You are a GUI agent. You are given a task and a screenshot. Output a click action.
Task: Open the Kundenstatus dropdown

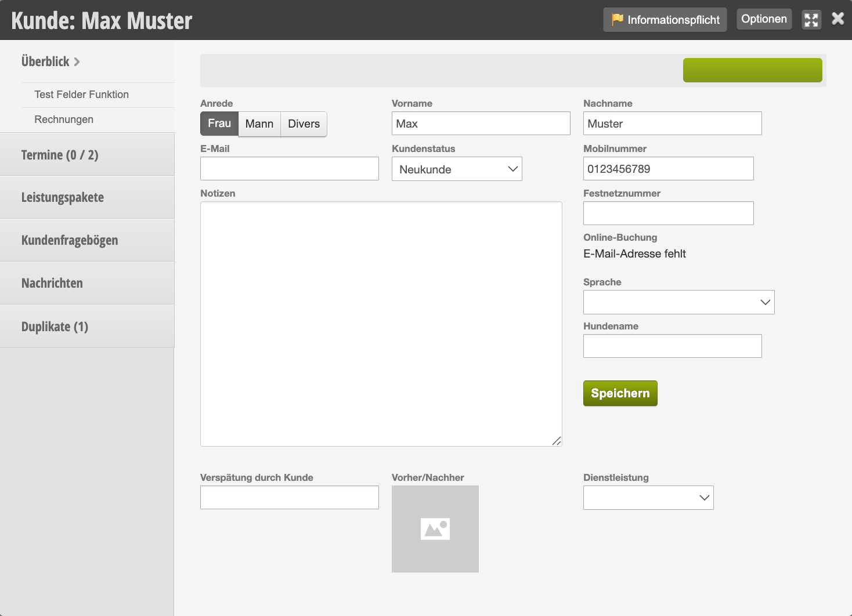[457, 169]
